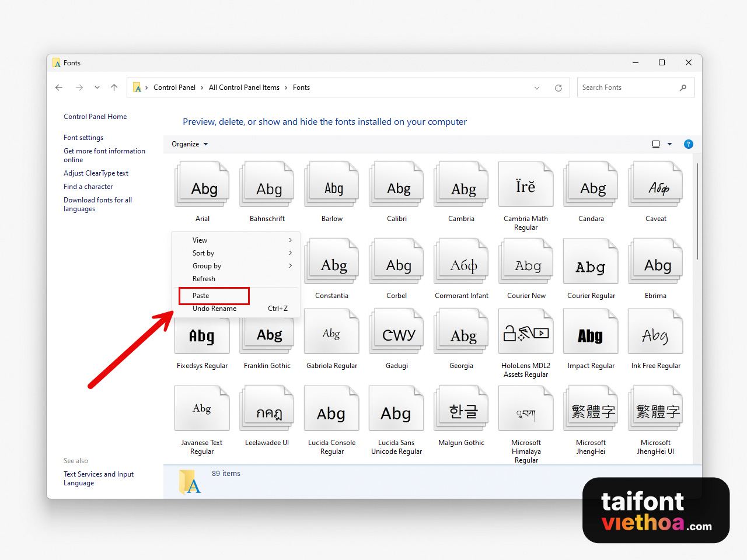Choose Paste from the context menu
Screen dimensions: 747x560
[201, 296]
